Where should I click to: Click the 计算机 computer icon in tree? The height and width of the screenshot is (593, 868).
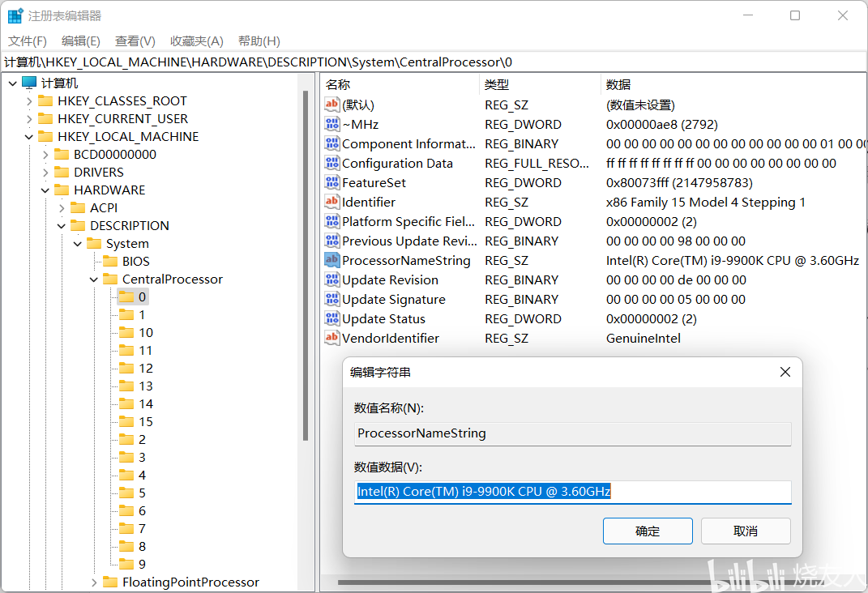29,83
